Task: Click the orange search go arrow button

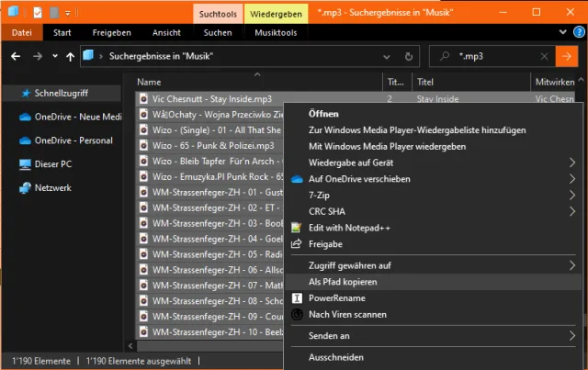Action: [x=567, y=56]
